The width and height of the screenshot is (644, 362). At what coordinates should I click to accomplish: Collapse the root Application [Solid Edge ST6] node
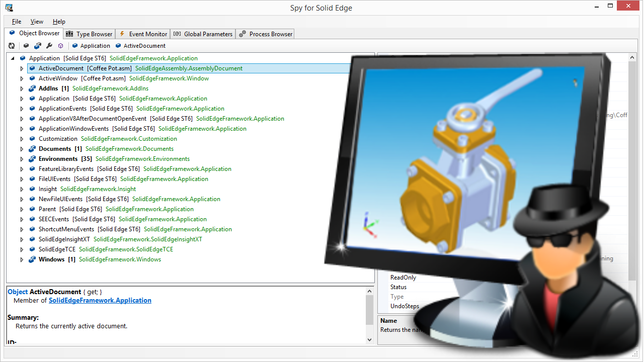click(x=13, y=58)
